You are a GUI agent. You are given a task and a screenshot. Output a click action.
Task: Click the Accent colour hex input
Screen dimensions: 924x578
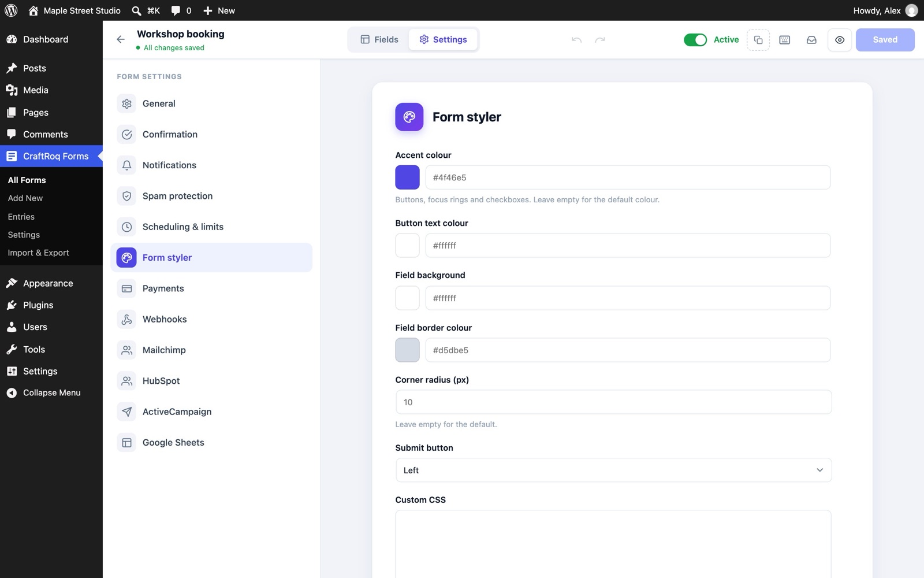tap(628, 177)
